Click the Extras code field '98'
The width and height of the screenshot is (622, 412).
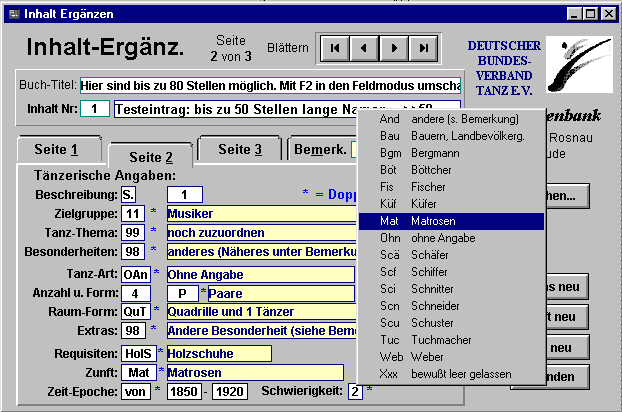point(133,331)
